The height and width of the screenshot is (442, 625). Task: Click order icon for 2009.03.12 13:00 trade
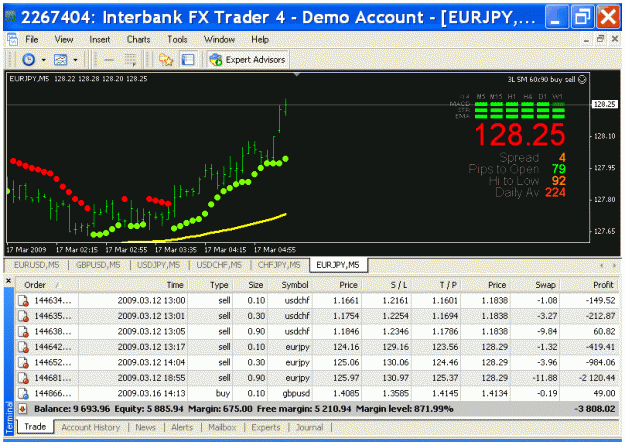coord(24,301)
